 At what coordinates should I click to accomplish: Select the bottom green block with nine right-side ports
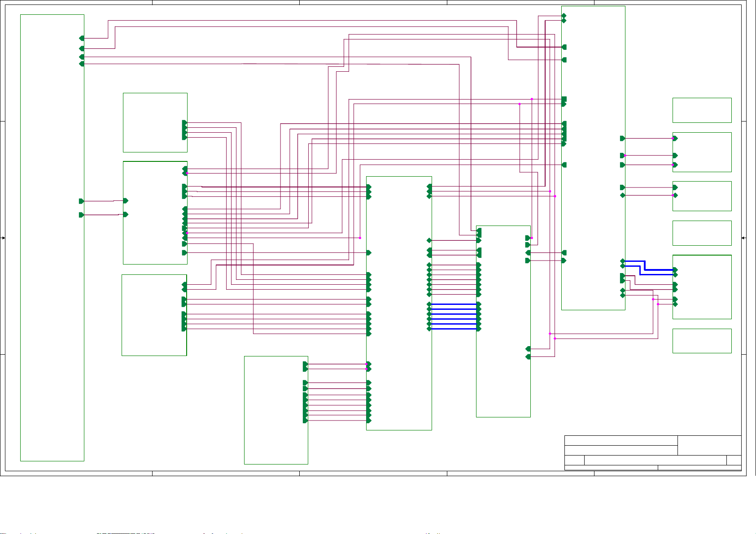[276, 410]
